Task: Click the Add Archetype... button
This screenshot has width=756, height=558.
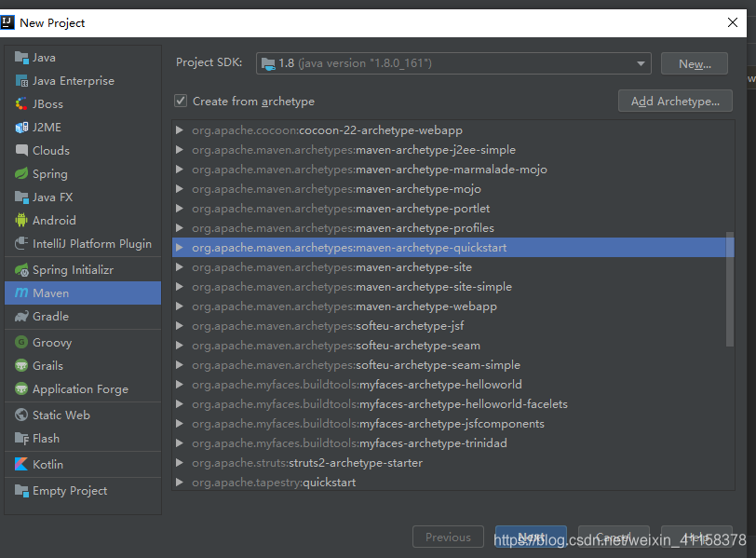Action: pyautogui.click(x=675, y=101)
